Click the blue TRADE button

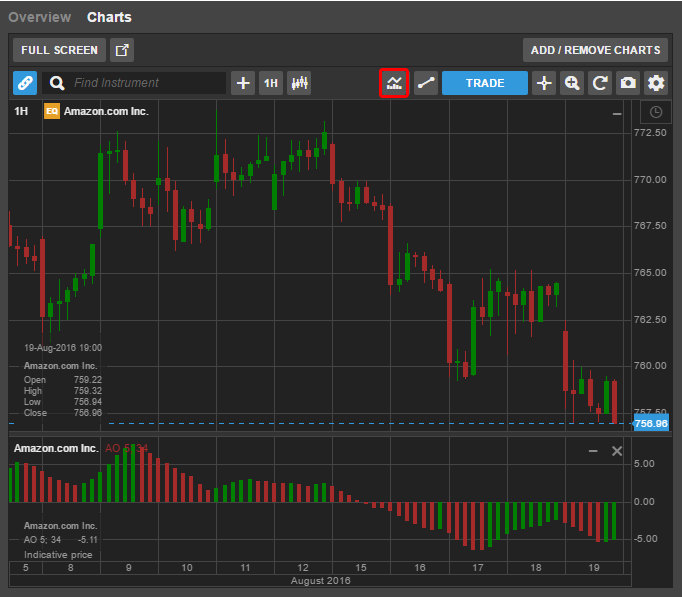click(484, 83)
